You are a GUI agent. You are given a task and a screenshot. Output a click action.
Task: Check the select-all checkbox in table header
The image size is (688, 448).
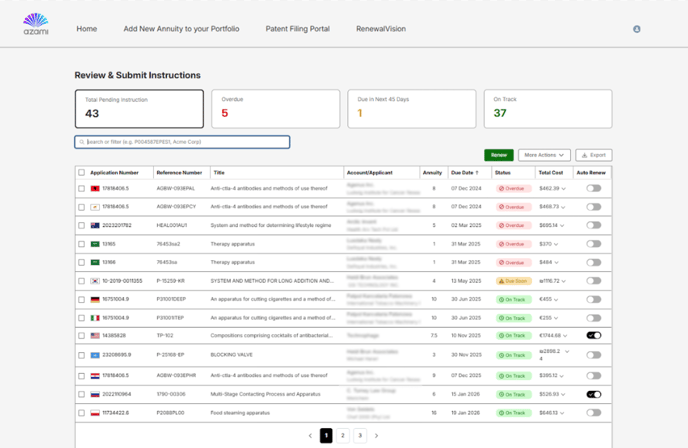[x=81, y=173]
